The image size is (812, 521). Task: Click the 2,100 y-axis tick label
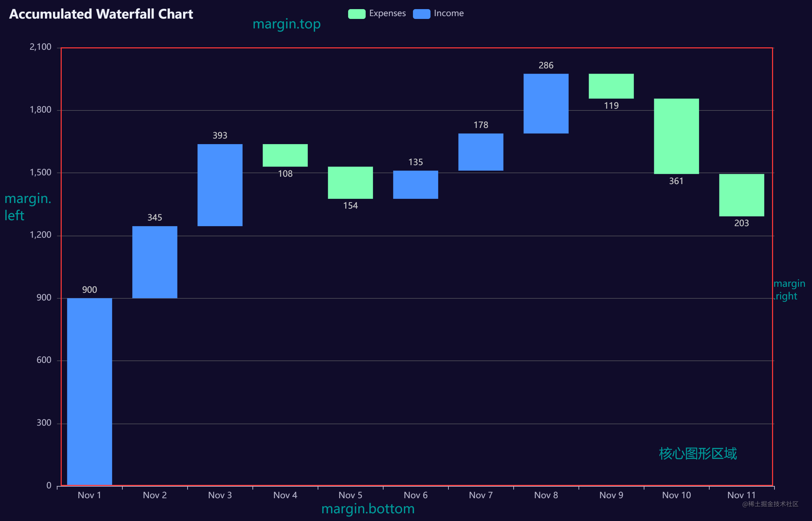coord(40,47)
